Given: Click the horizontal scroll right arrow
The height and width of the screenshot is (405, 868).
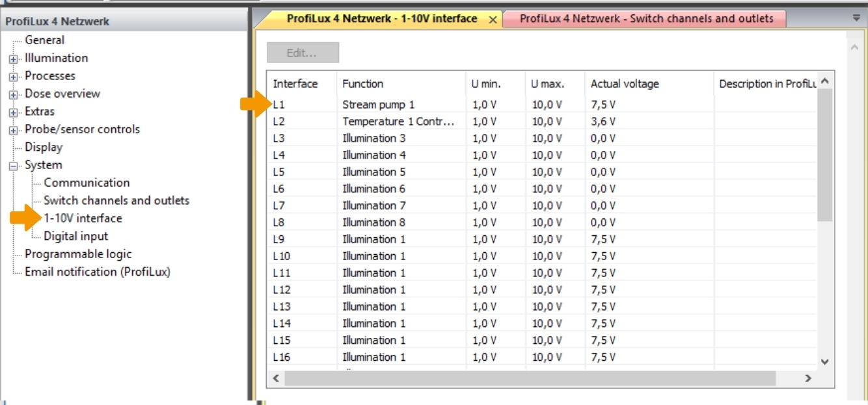Looking at the screenshot, I should 809,378.
